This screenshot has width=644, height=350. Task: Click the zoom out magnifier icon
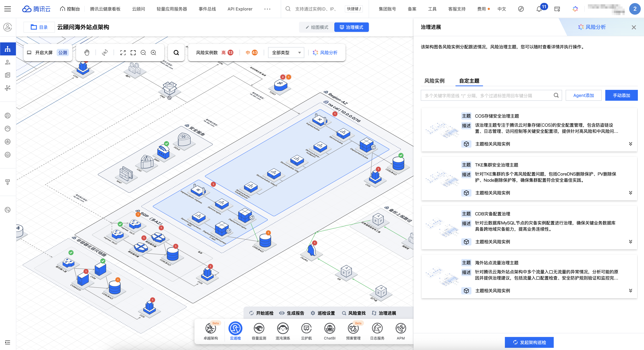tap(143, 53)
